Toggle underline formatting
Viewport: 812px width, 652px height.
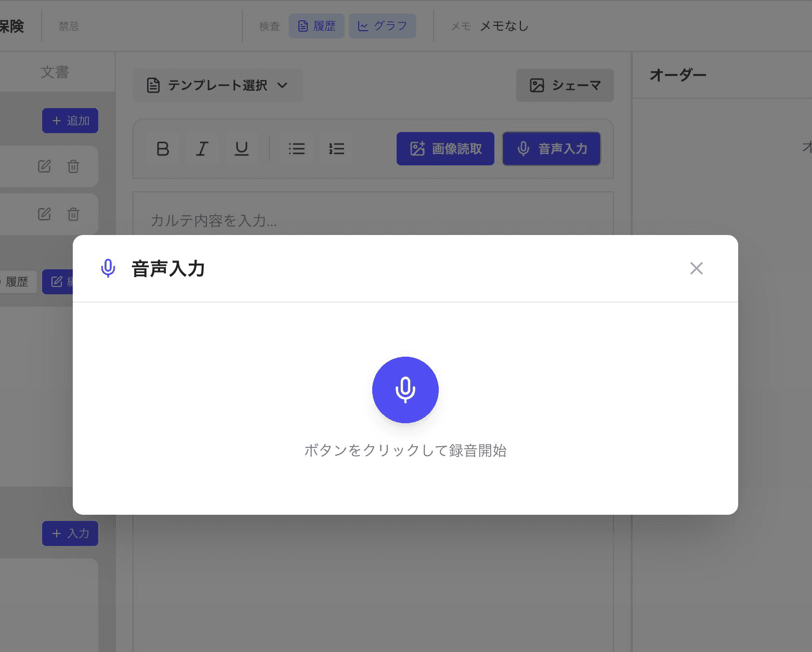(x=242, y=149)
